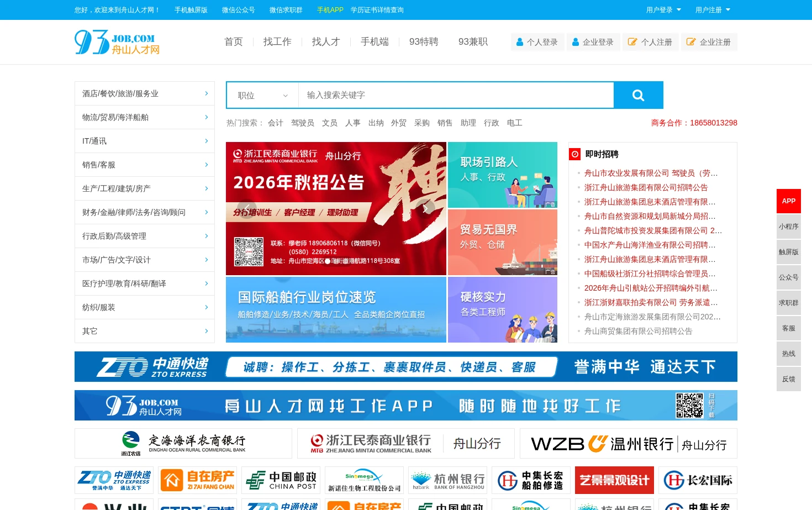The width and height of the screenshot is (812, 510).
Task: Click 个人注册 button
Action: point(650,42)
